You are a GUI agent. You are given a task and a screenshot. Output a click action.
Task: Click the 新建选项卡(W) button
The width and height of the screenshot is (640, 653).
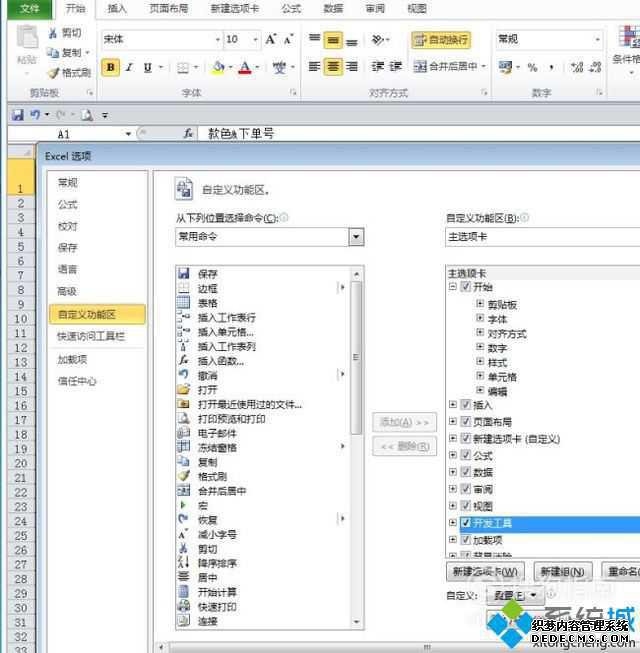[x=485, y=572]
